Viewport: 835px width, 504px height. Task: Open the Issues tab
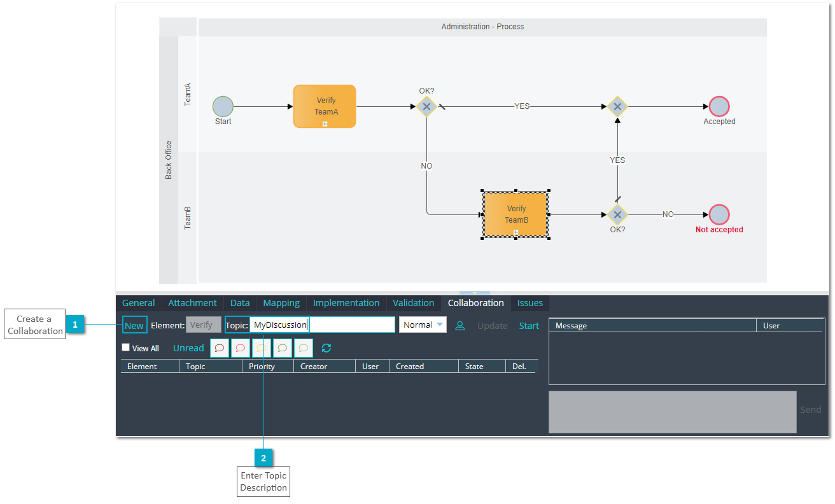pyautogui.click(x=530, y=303)
